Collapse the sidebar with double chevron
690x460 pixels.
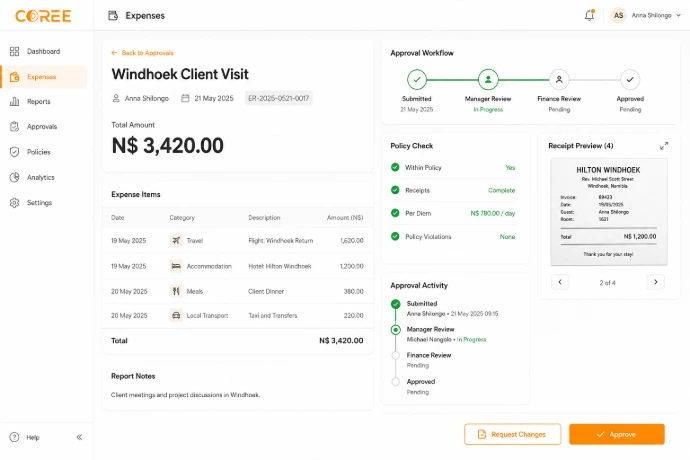click(79, 437)
